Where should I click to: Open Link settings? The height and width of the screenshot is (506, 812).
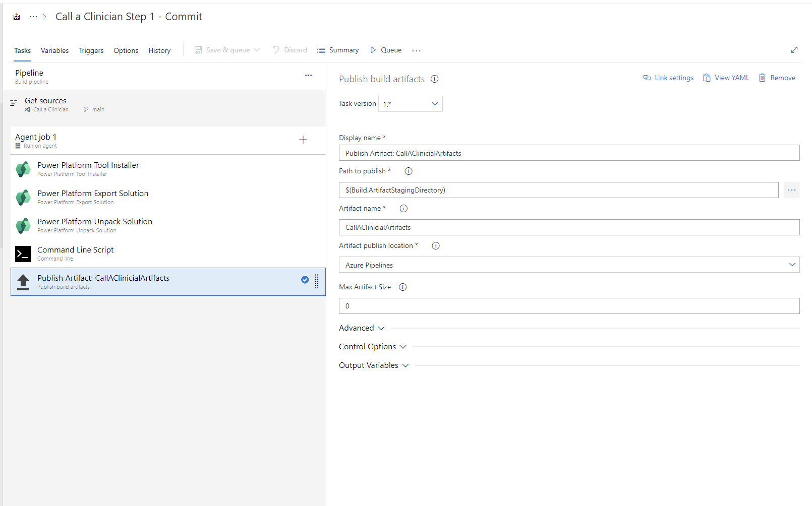pos(668,78)
